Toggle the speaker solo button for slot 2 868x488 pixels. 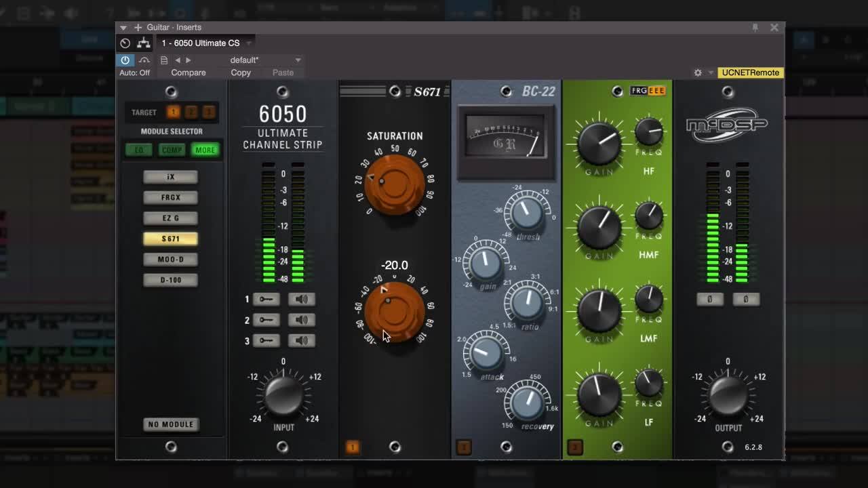coord(301,320)
